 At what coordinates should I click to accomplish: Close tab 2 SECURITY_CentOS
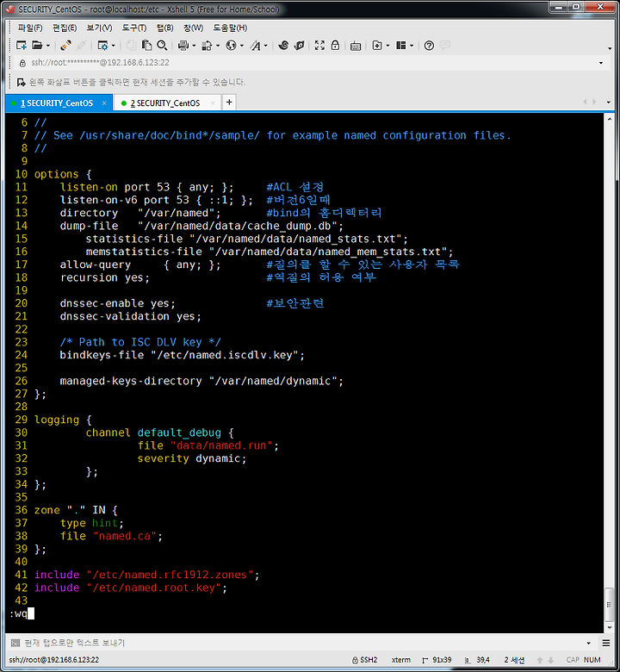(x=213, y=103)
